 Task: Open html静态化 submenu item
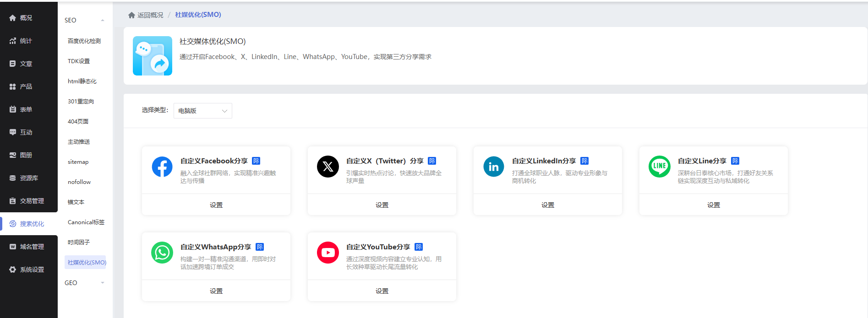[82, 81]
